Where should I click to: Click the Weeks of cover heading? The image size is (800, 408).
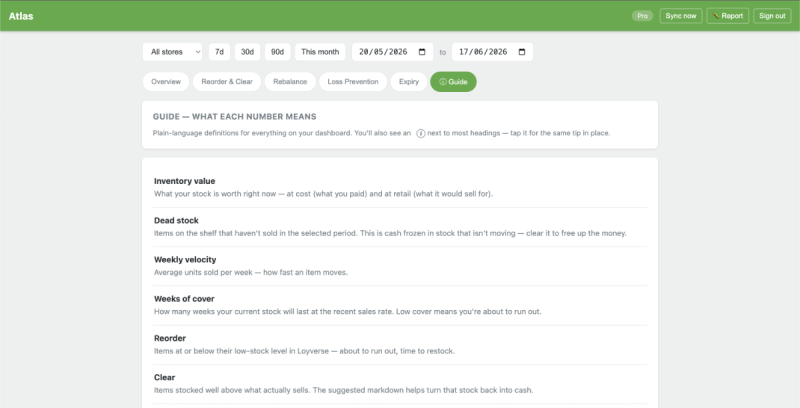[x=184, y=299]
